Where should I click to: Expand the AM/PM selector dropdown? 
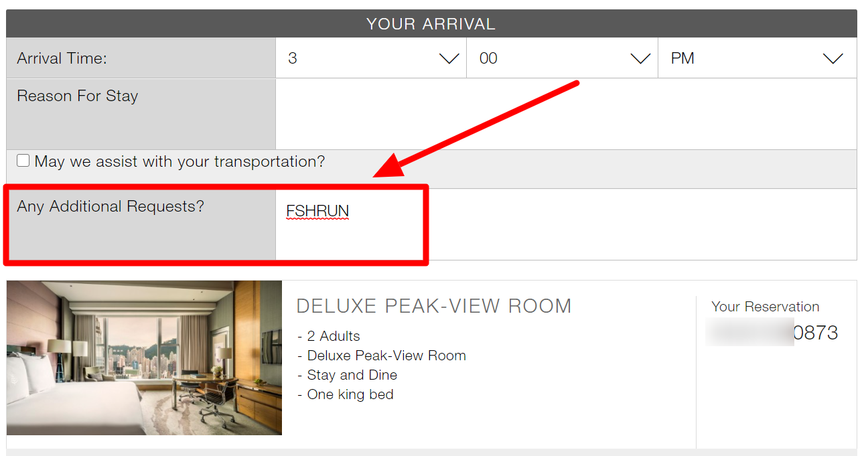click(757, 58)
